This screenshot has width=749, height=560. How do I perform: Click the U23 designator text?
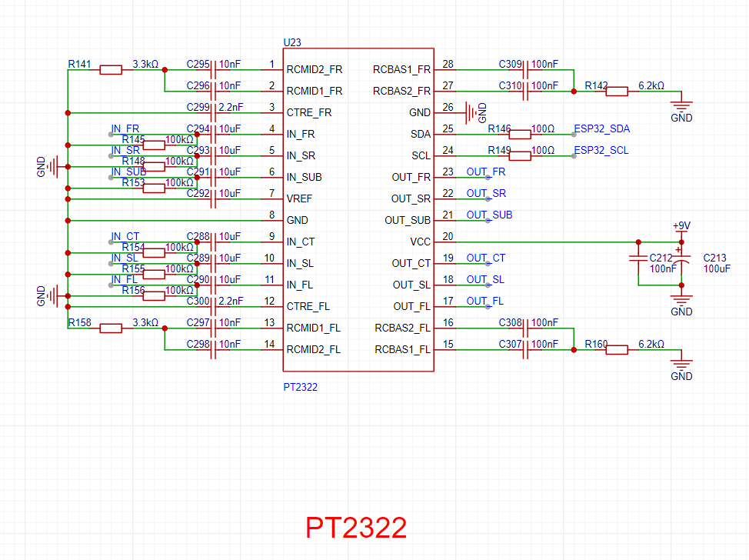tap(292, 42)
